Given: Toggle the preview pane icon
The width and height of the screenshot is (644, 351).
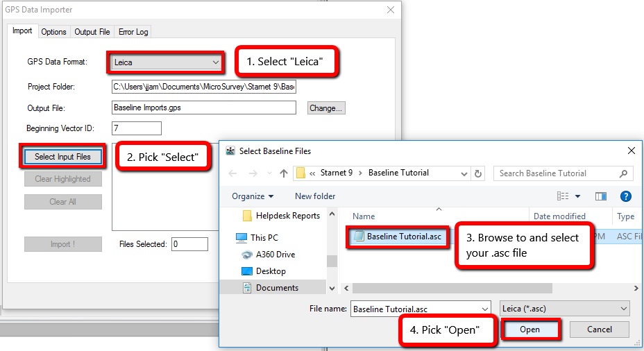Looking at the screenshot, I should point(600,196).
